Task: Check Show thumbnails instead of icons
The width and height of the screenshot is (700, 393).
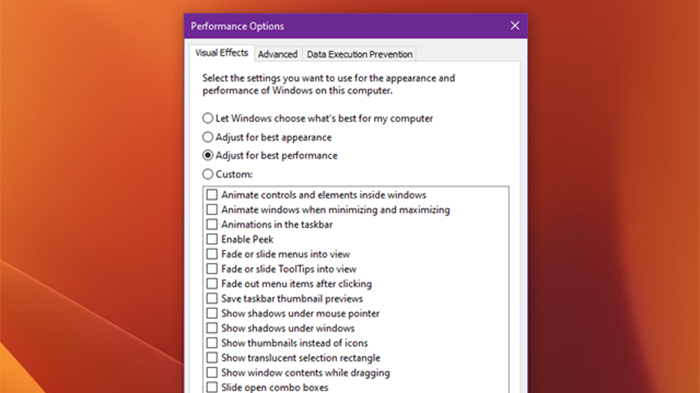Action: point(212,343)
